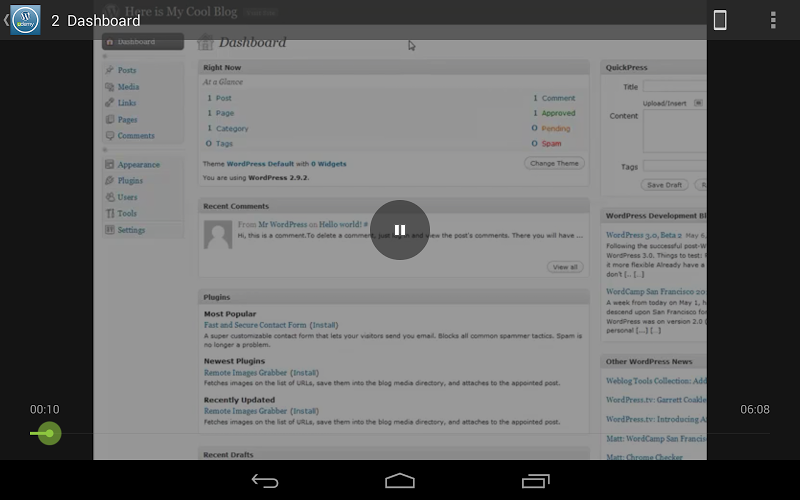This screenshot has height=500, width=800.
Task: Click the '1 Post' count link
Action: tap(219, 98)
